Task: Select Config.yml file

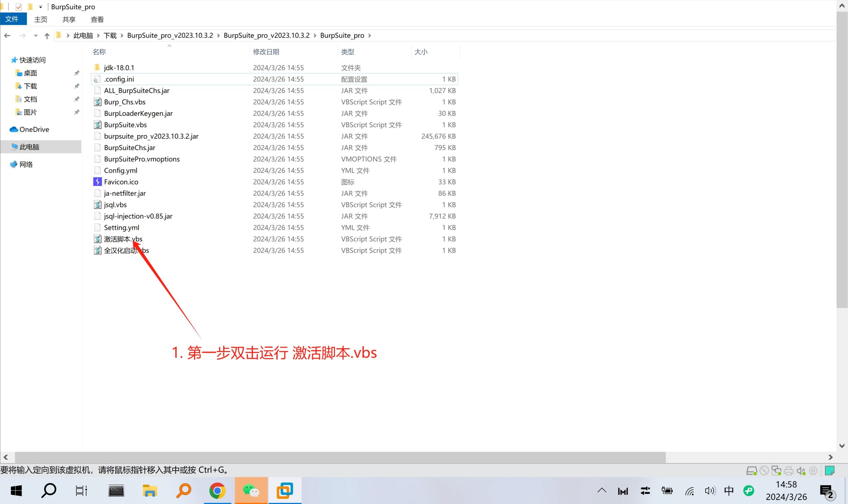Action: pos(121,171)
